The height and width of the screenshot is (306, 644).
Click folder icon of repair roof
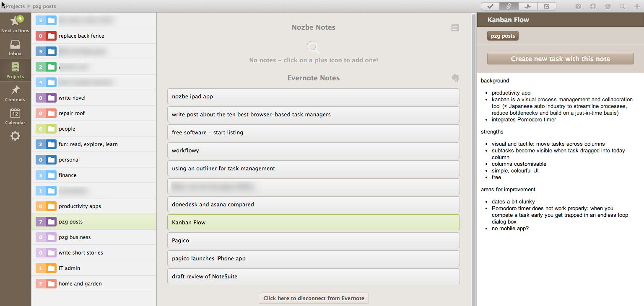coord(51,113)
